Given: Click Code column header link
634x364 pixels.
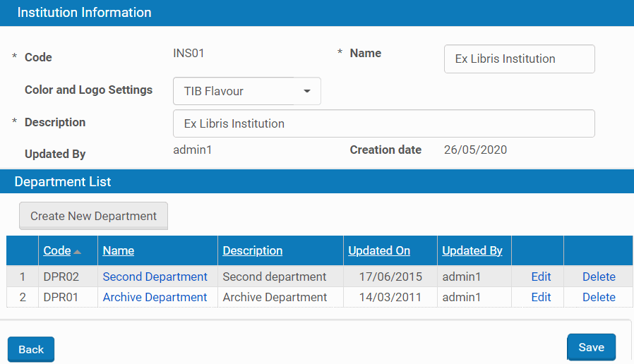Looking at the screenshot, I should point(56,250).
